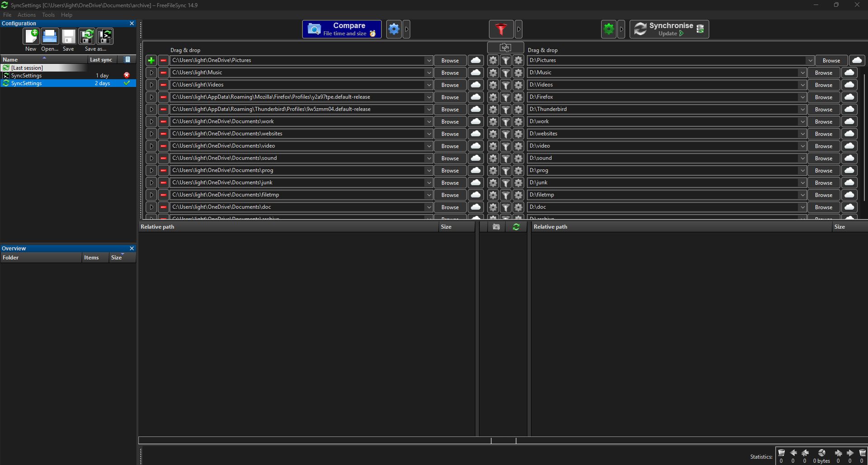Viewport: 868px width, 465px height.
Task: Toggle the view category sync icon
Action: 516,227
